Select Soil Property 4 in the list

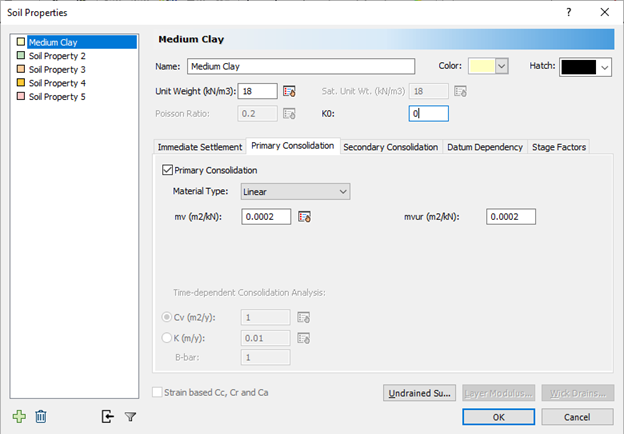point(57,84)
